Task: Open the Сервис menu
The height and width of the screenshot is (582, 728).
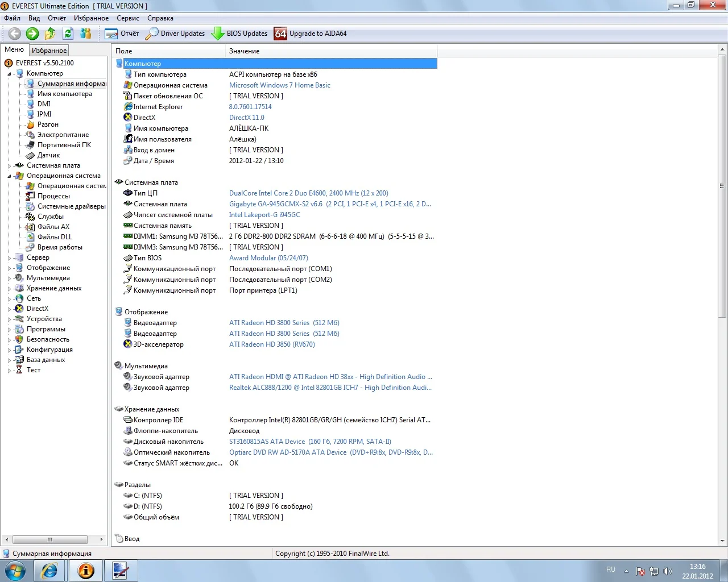Action: click(128, 18)
